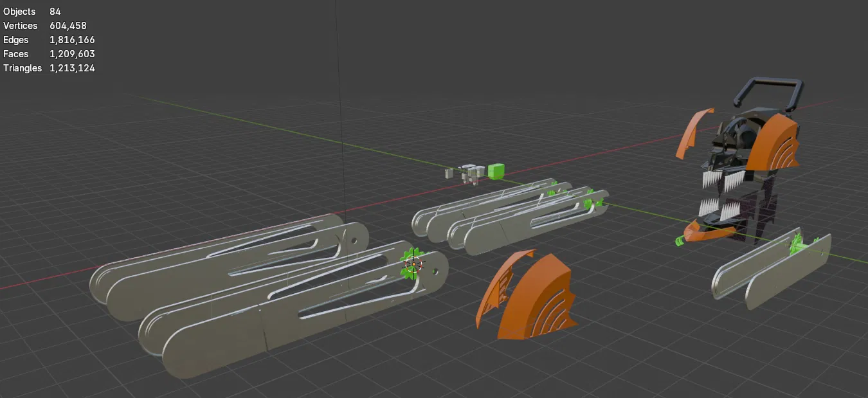Click the 'Vertices 604,458' statistics line
This screenshot has height=398, width=868.
point(44,26)
